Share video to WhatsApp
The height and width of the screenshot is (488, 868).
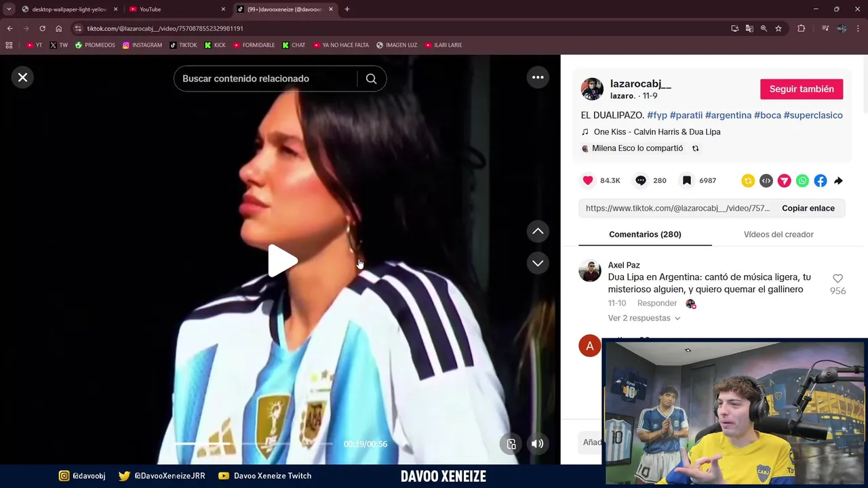point(802,180)
